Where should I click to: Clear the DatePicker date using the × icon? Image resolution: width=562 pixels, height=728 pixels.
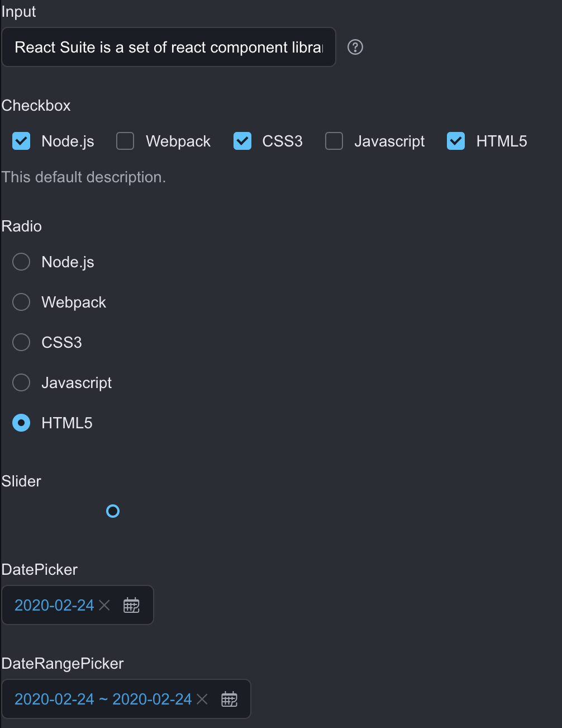pos(104,605)
